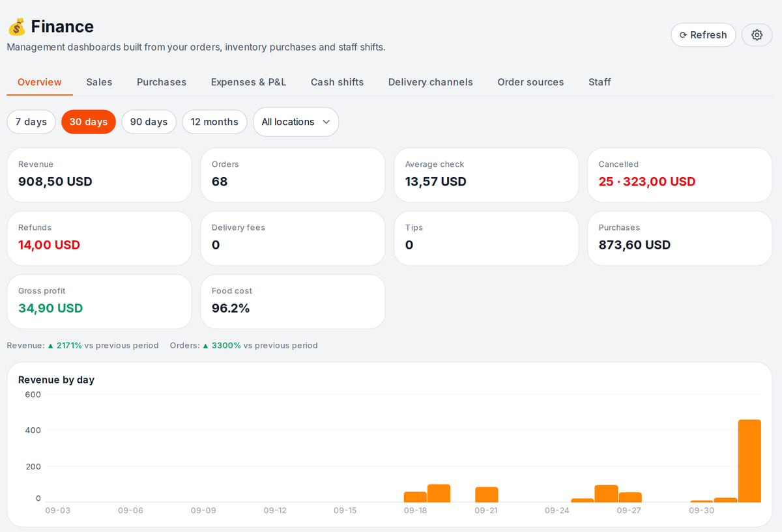This screenshot has height=532, width=782.
Task: Click the Tips card
Action: point(486,238)
